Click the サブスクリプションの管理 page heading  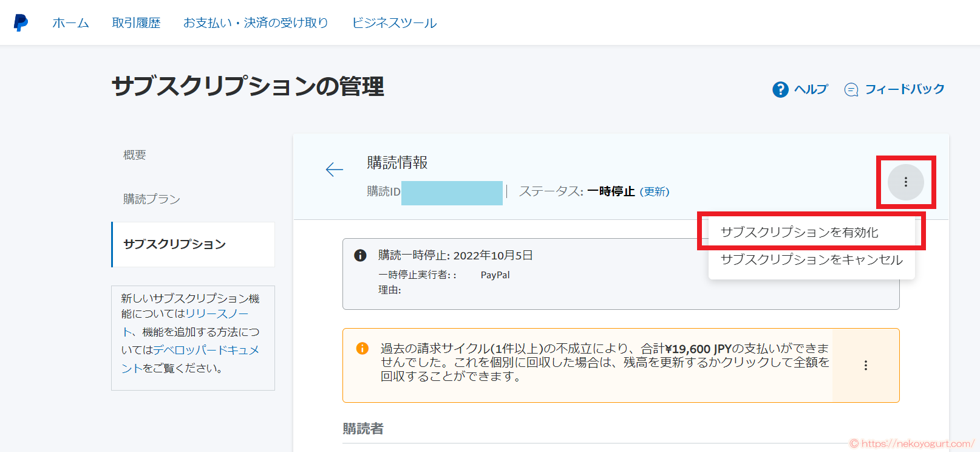click(248, 86)
